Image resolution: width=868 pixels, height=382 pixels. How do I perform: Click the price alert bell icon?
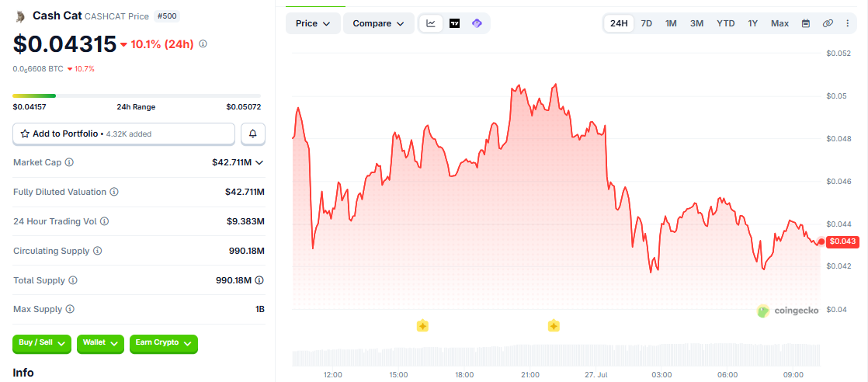(253, 134)
